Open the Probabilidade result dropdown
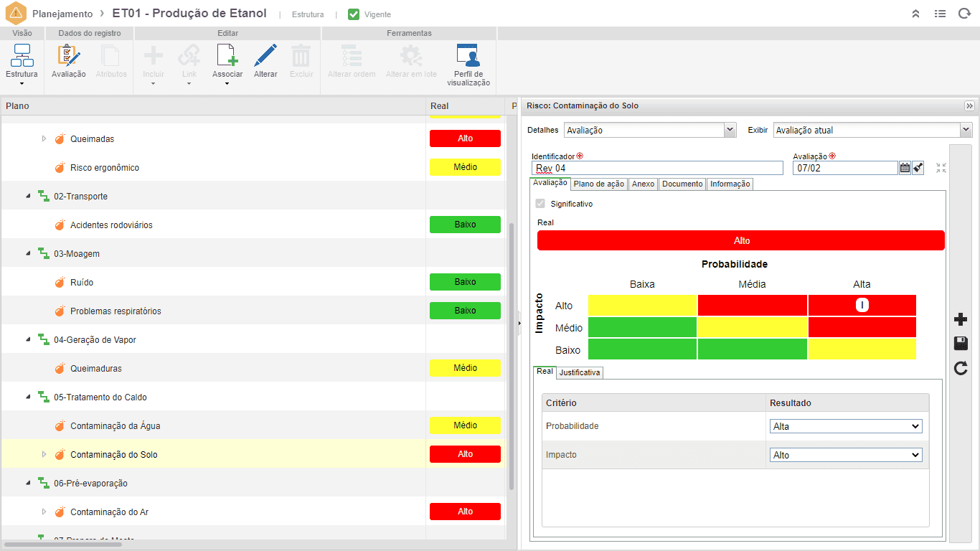 (x=846, y=426)
